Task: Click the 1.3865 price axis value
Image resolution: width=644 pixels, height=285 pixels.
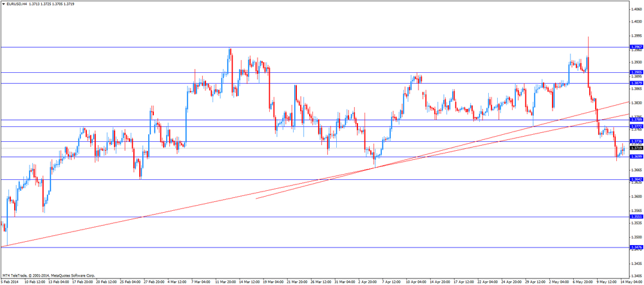Action: pyautogui.click(x=637, y=89)
